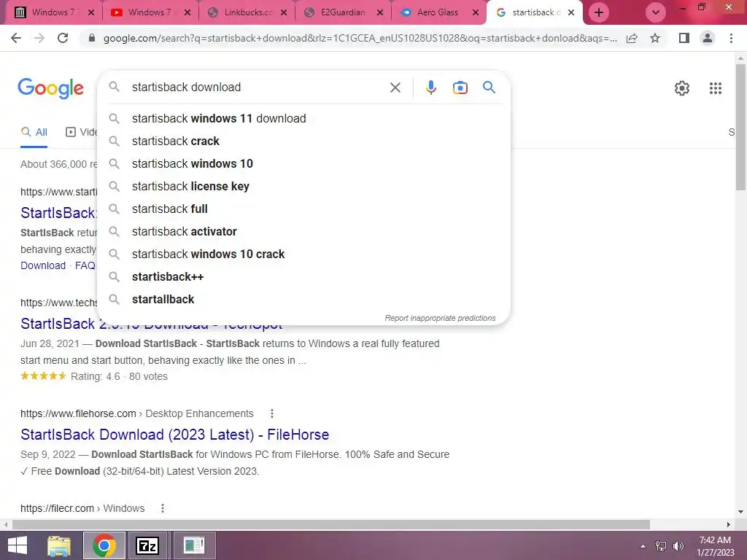
Task: Open 7-Zip from the taskbar
Action: 147,545
